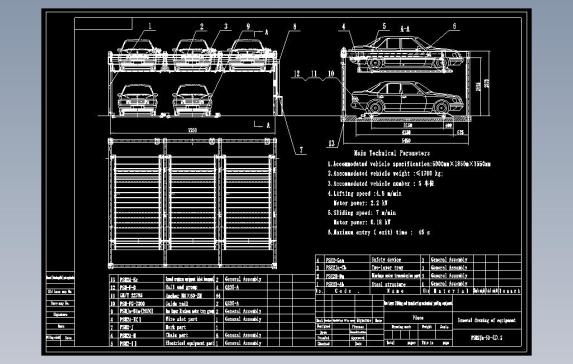The image size is (573, 364).
Task: Click the 'Two-layer tray' parts list cell
Action: click(387, 268)
